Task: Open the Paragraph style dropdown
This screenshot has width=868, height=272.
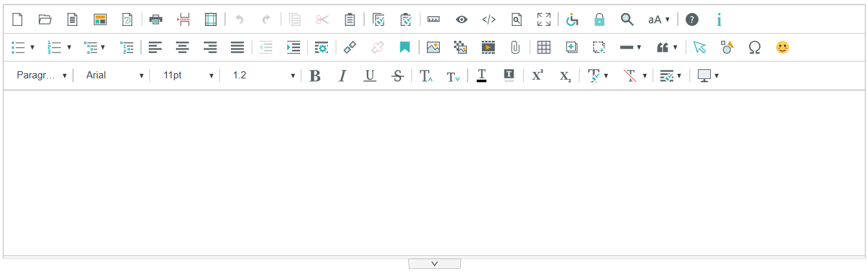Action: click(41, 75)
